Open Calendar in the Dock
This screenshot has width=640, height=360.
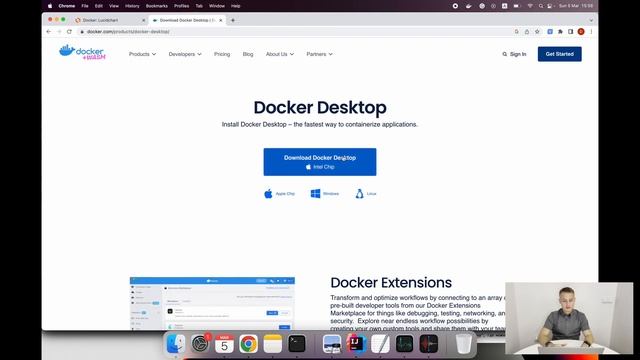(224, 344)
